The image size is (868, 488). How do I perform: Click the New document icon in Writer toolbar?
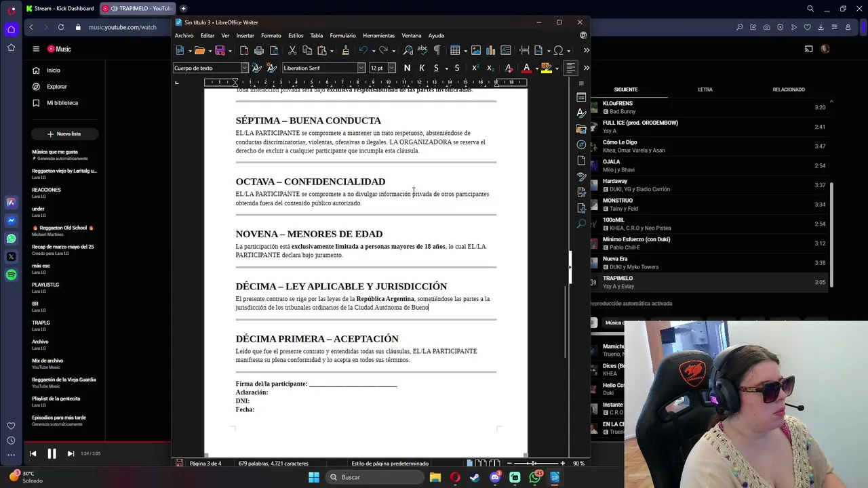(180, 50)
